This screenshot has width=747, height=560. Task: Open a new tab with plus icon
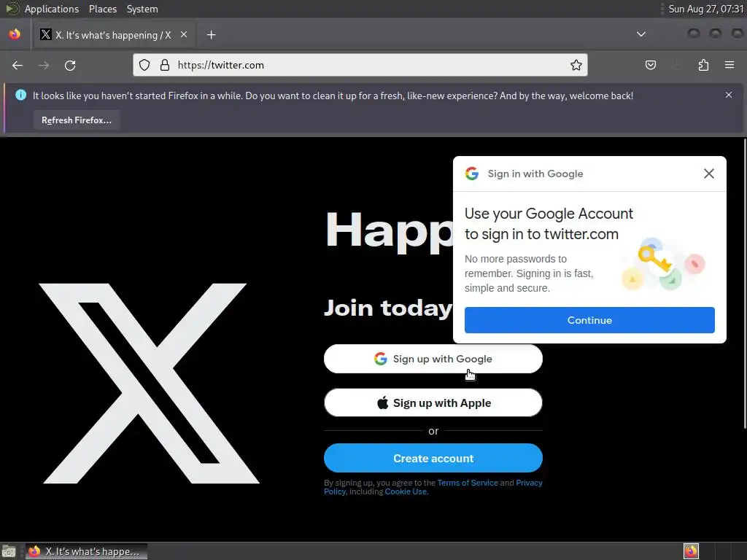[x=211, y=35]
